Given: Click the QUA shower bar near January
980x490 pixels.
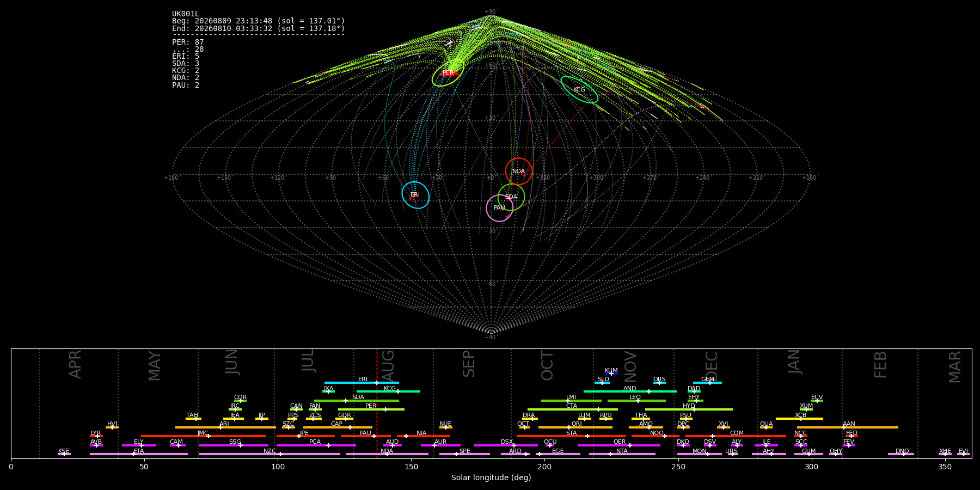Looking at the screenshot, I should click(766, 427).
